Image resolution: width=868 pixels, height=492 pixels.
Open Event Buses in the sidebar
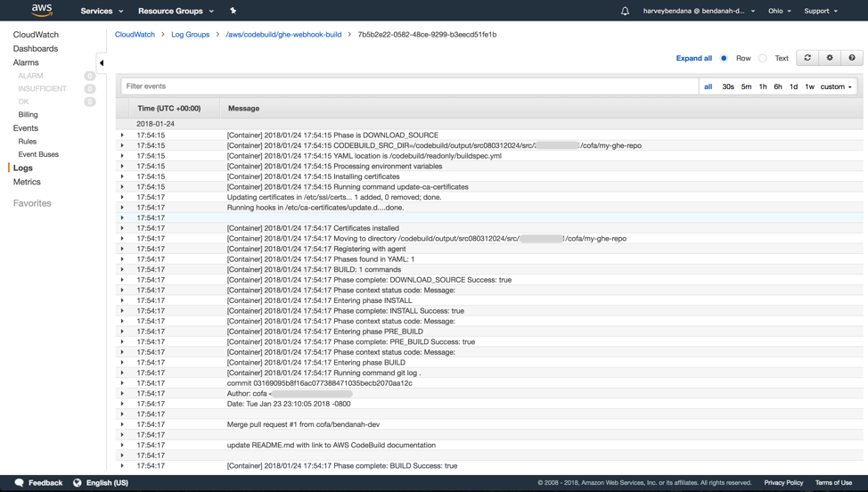(38, 154)
